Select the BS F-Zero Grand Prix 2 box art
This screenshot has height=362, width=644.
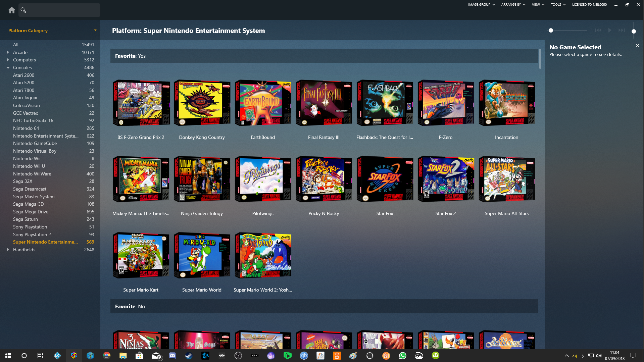(x=141, y=103)
